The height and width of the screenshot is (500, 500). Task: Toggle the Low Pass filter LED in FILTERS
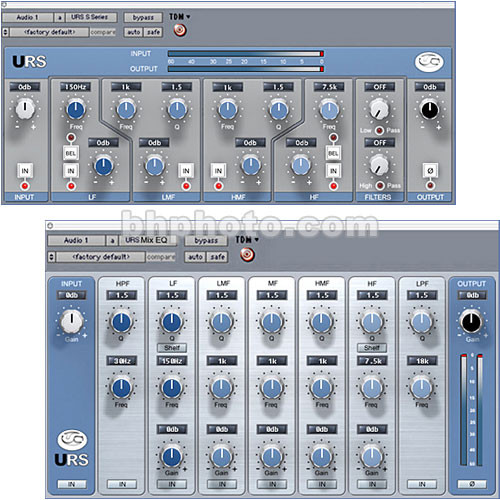point(379,130)
